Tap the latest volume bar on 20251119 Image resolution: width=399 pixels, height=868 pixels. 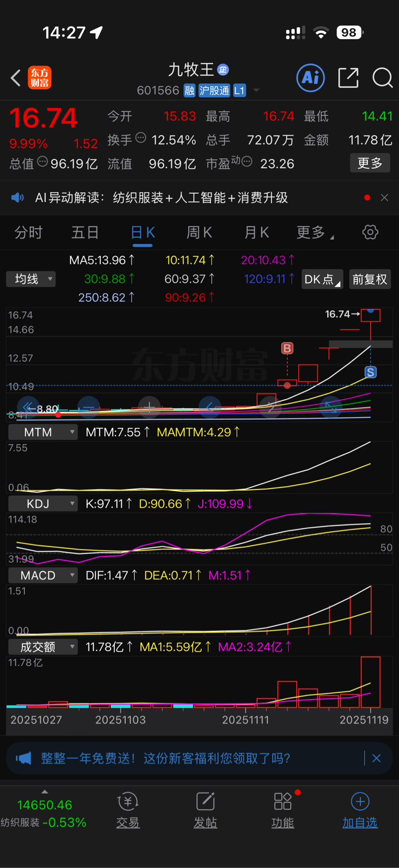[x=370, y=682]
